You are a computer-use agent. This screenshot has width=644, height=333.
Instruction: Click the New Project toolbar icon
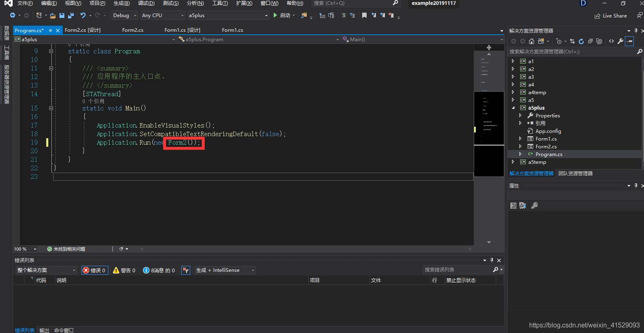click(39, 15)
